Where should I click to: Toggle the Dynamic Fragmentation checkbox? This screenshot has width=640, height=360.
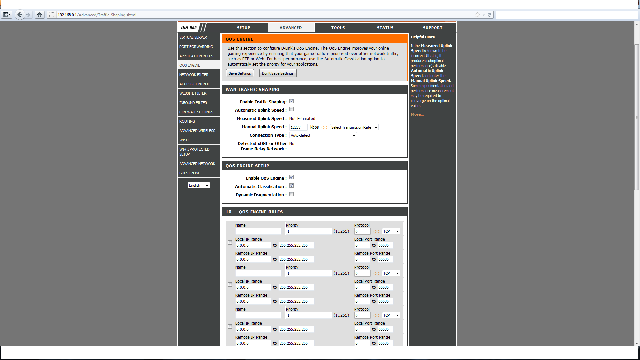point(291,195)
